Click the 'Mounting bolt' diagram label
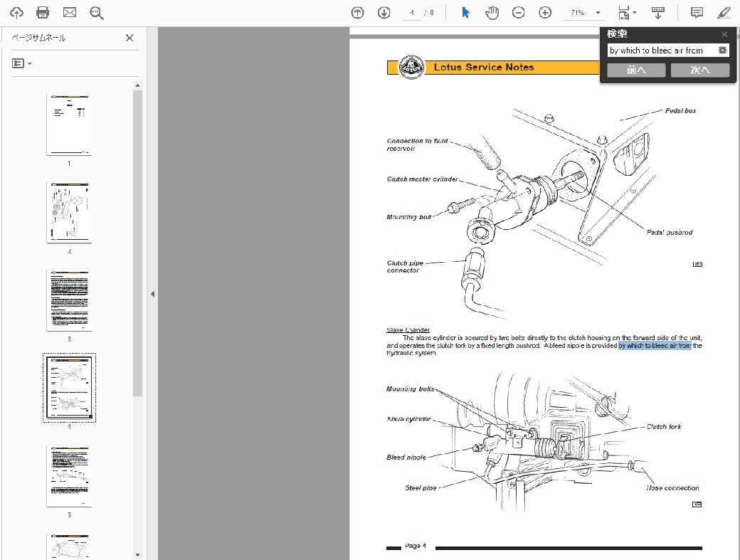The image size is (740, 560). [x=409, y=217]
